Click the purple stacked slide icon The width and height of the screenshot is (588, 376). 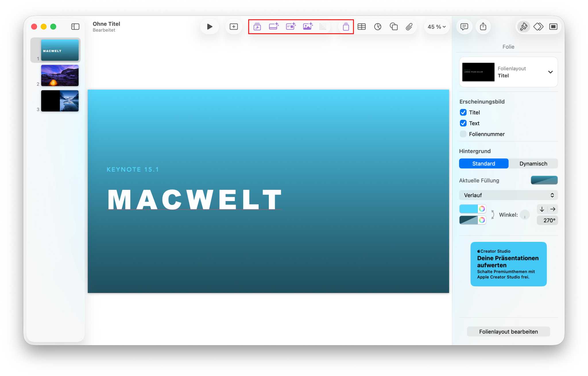pos(346,27)
